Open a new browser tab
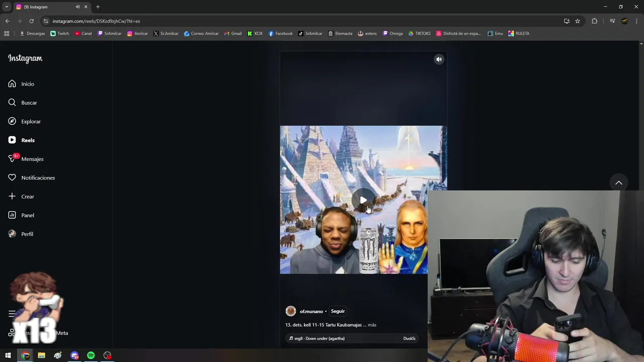Screen dimensions: 644x362 pyautogui.click(x=98, y=7)
